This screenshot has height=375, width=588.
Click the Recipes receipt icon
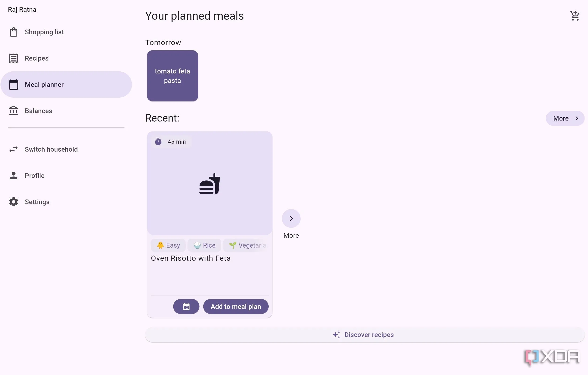tap(14, 58)
